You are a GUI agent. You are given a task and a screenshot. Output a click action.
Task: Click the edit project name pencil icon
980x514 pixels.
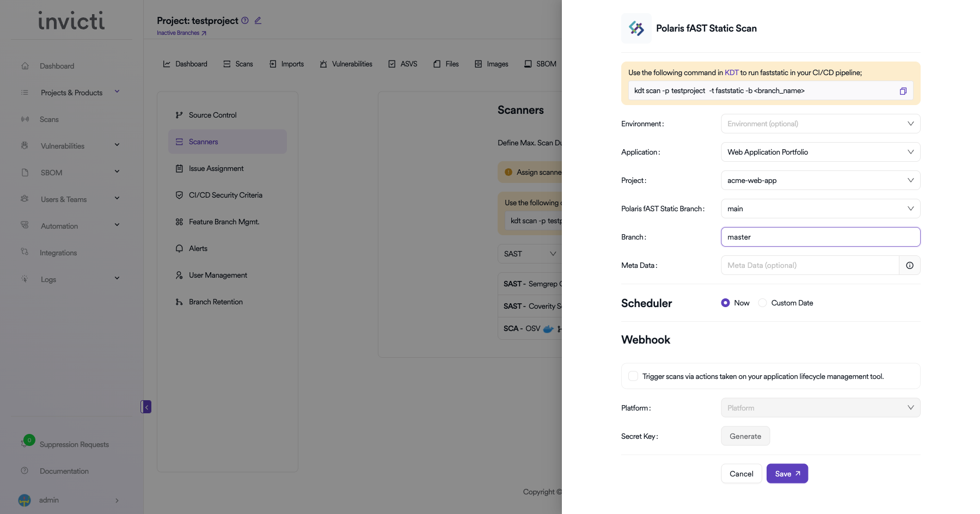[x=258, y=21]
